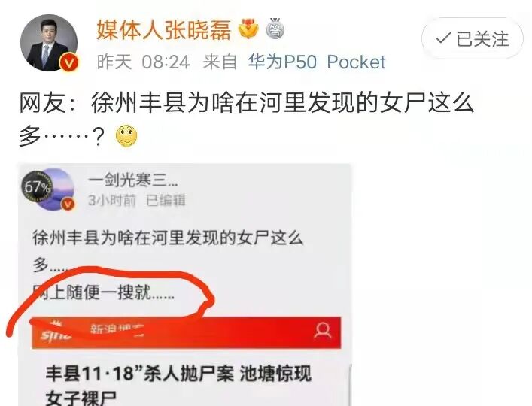Open username 媒体人张晓磊

pyautogui.click(x=164, y=30)
